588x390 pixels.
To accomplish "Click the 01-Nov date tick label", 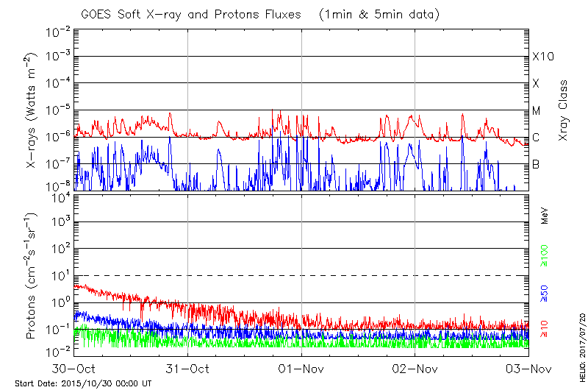I will tap(301, 368).
